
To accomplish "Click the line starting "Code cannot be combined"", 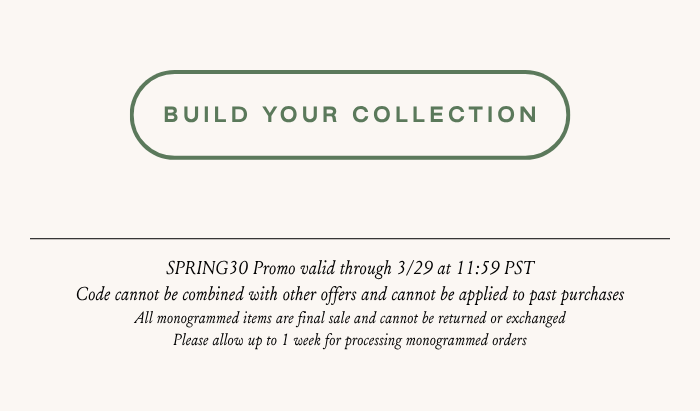I will pos(350,295).
